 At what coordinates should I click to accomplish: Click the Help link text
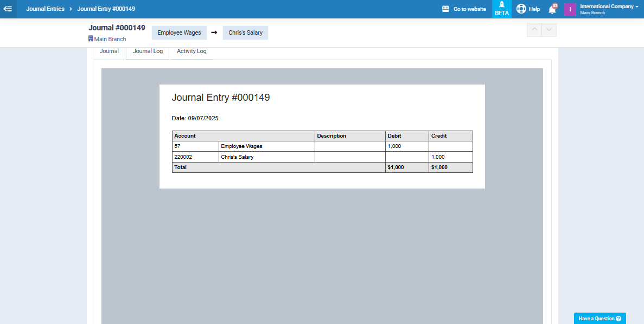point(534,9)
